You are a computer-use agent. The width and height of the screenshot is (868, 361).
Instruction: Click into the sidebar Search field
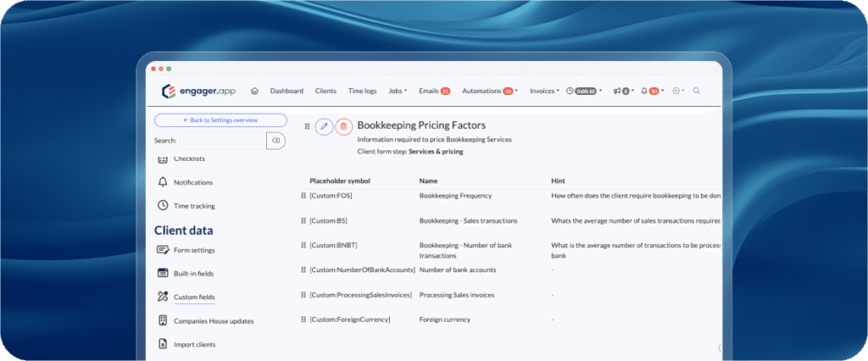pos(222,141)
